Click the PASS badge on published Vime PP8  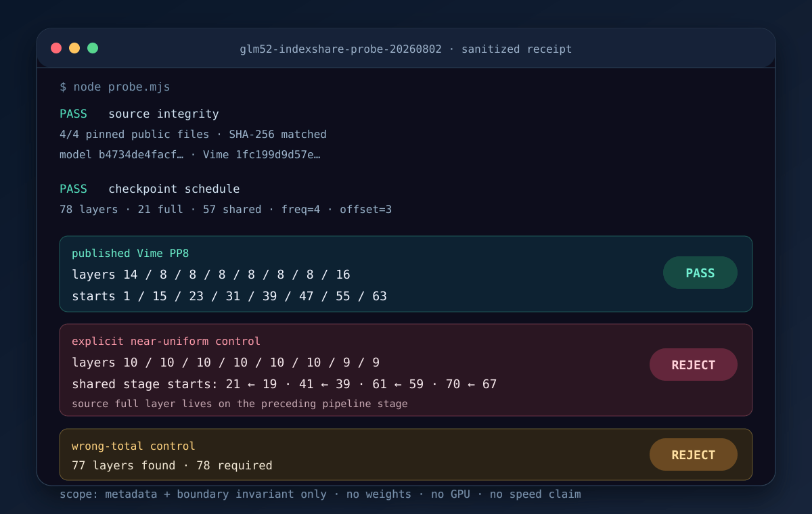[700, 273]
